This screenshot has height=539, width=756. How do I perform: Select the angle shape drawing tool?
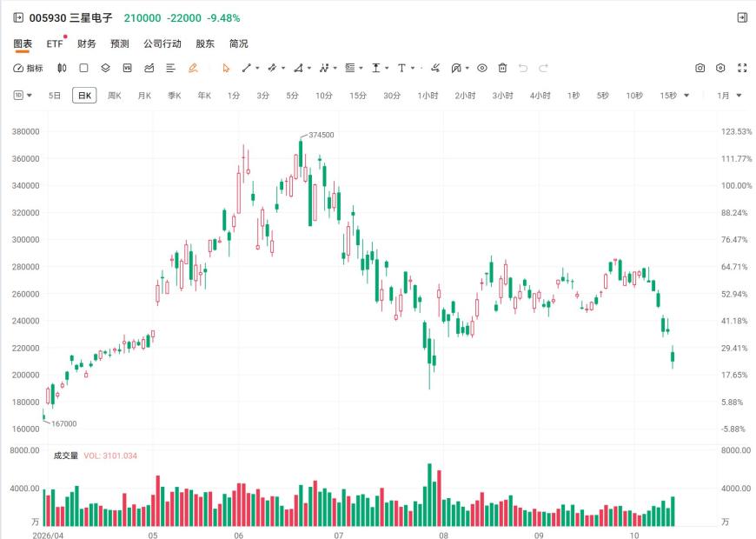point(299,68)
